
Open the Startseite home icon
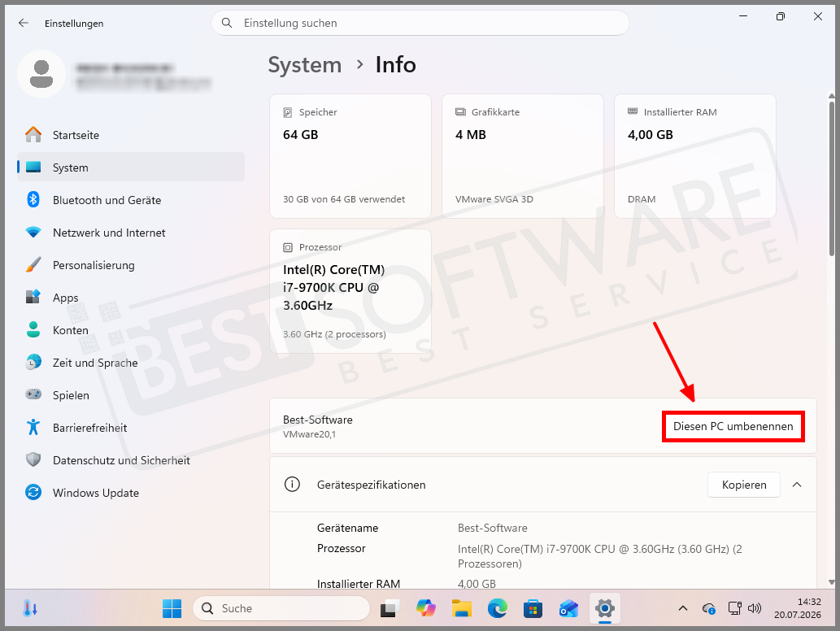tap(33, 135)
